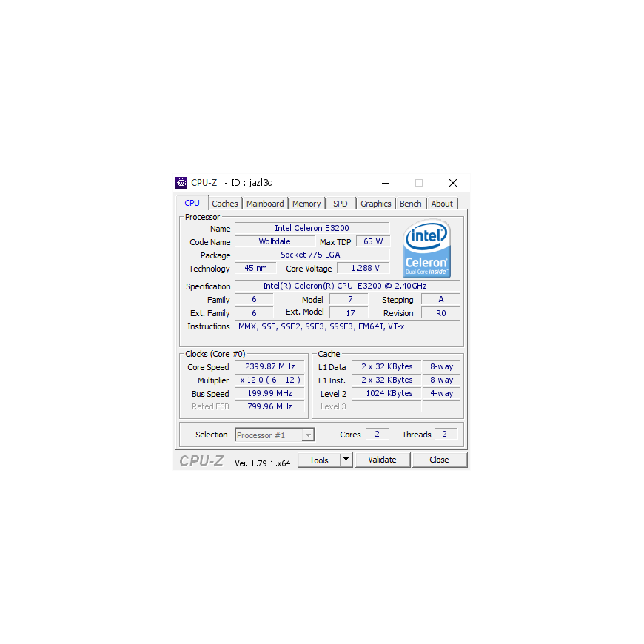Click the Core Speed value '2399.87 MHz'
Viewport: 644px width, 644px height.
[x=270, y=366]
